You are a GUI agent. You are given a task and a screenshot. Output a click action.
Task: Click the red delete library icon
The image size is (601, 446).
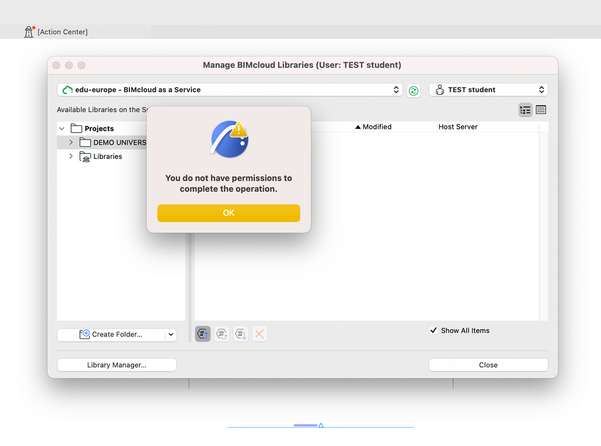click(259, 334)
